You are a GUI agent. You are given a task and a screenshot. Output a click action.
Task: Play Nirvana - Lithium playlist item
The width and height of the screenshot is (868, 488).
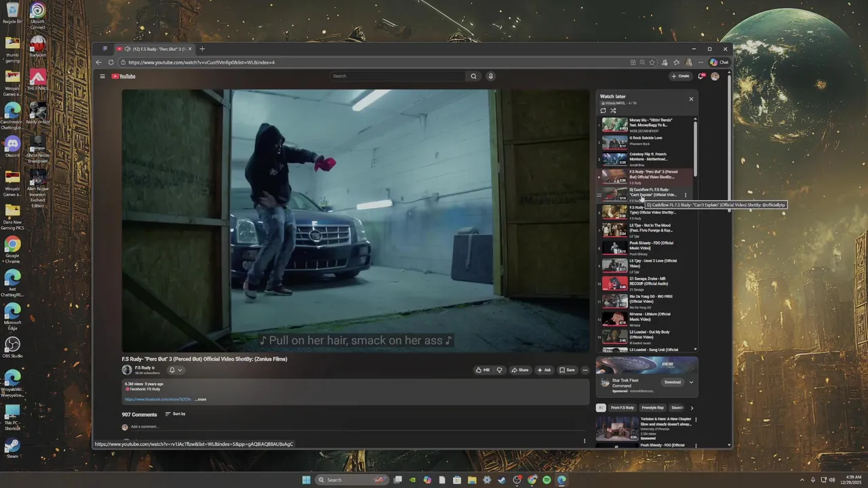pyautogui.click(x=644, y=319)
